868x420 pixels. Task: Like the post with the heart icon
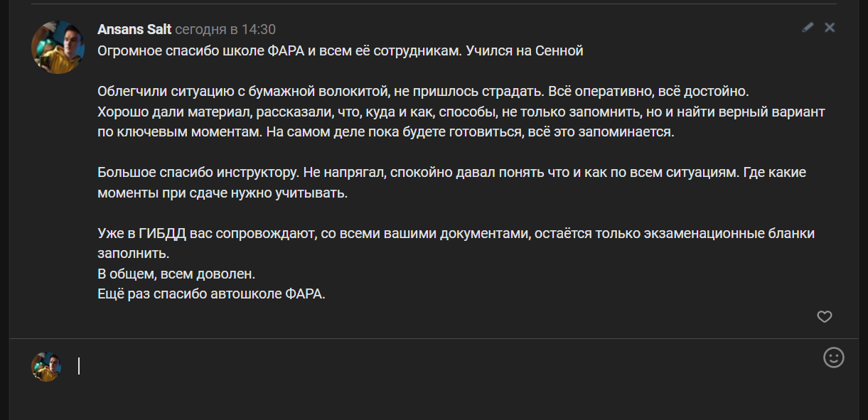tap(824, 317)
